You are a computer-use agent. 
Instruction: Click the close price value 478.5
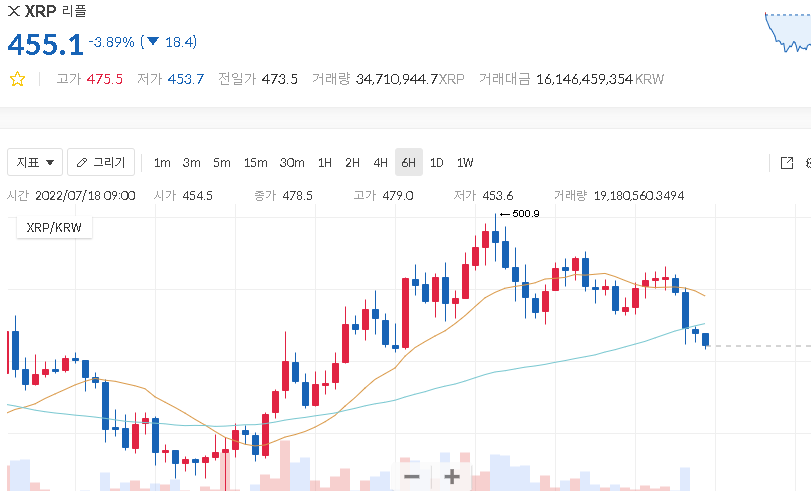[x=297, y=196]
